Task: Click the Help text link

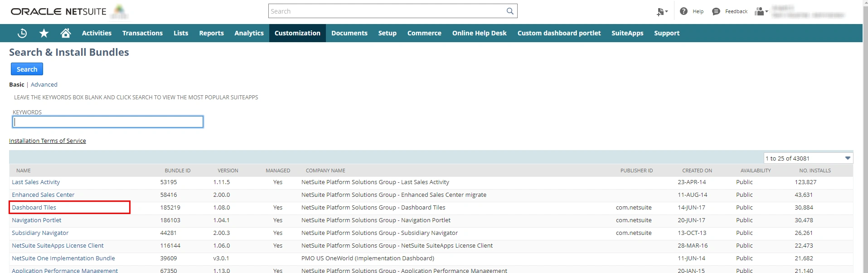Action: (x=698, y=11)
